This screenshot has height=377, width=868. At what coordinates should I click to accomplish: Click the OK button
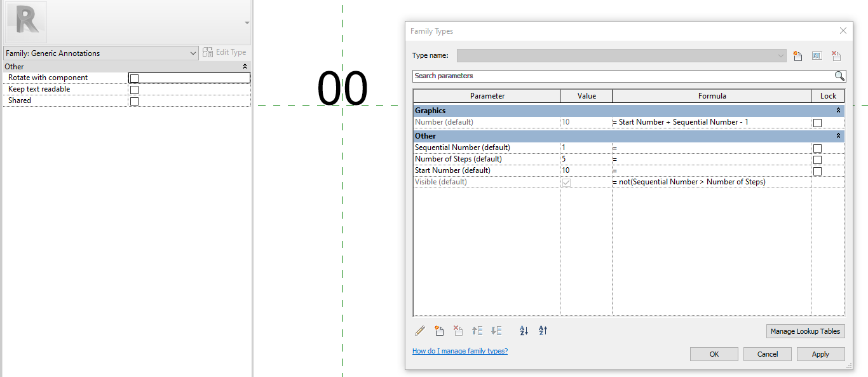click(714, 354)
